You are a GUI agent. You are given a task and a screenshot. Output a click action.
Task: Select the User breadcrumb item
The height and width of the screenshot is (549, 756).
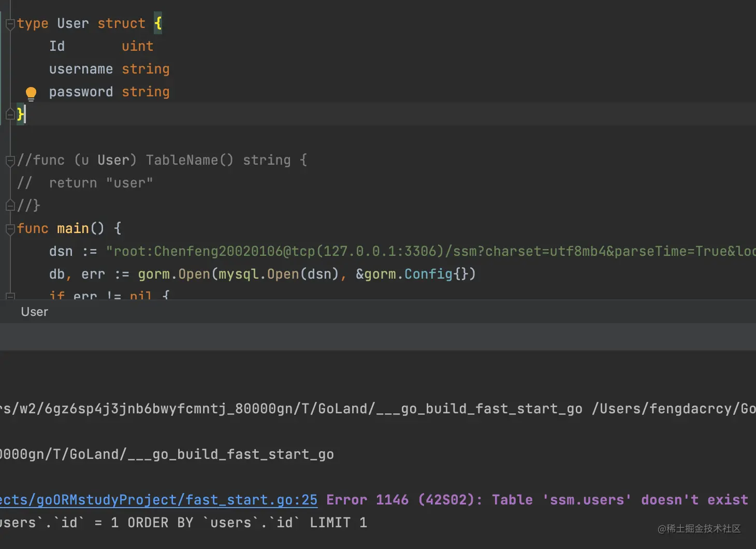34,312
